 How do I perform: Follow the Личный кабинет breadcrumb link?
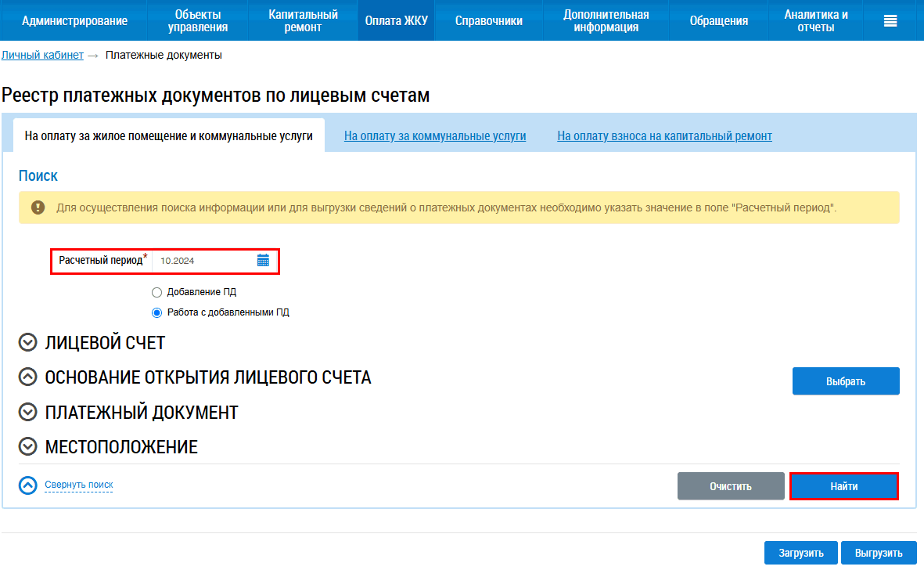[x=42, y=55]
